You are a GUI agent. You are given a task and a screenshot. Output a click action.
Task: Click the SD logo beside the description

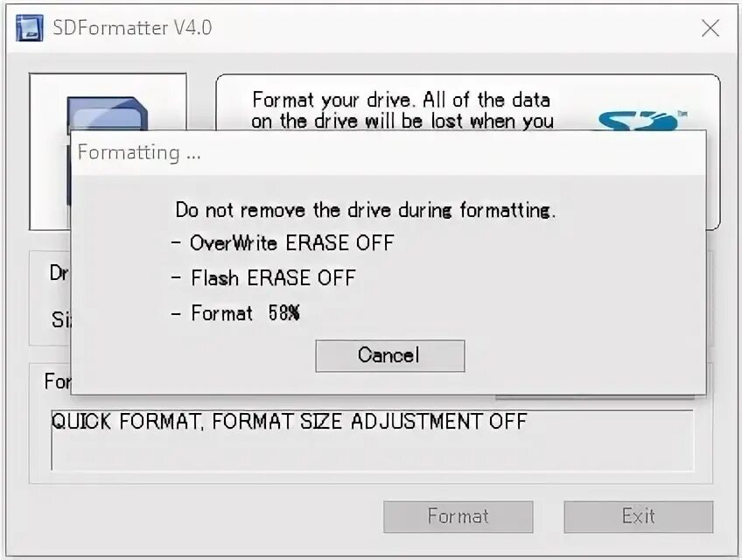pos(640,120)
